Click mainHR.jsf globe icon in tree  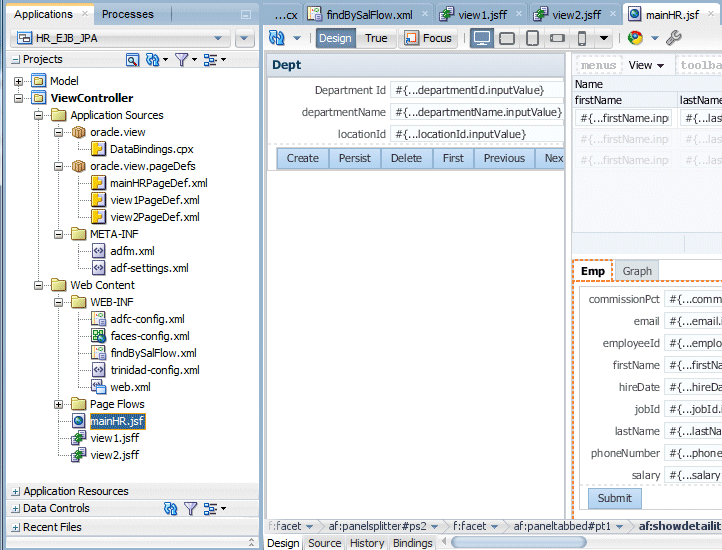coord(78,421)
